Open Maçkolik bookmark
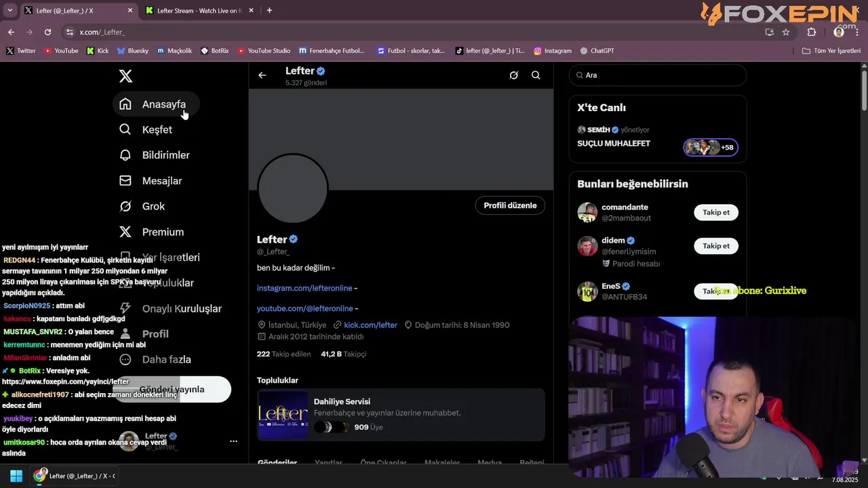Viewport: 868px width, 488px height. click(x=174, y=51)
